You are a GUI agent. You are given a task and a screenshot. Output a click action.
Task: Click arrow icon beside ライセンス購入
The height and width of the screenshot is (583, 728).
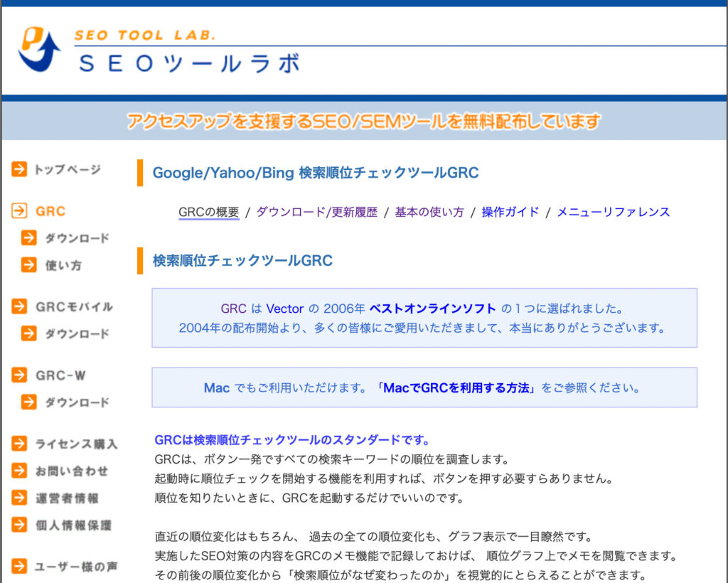tap(19, 443)
